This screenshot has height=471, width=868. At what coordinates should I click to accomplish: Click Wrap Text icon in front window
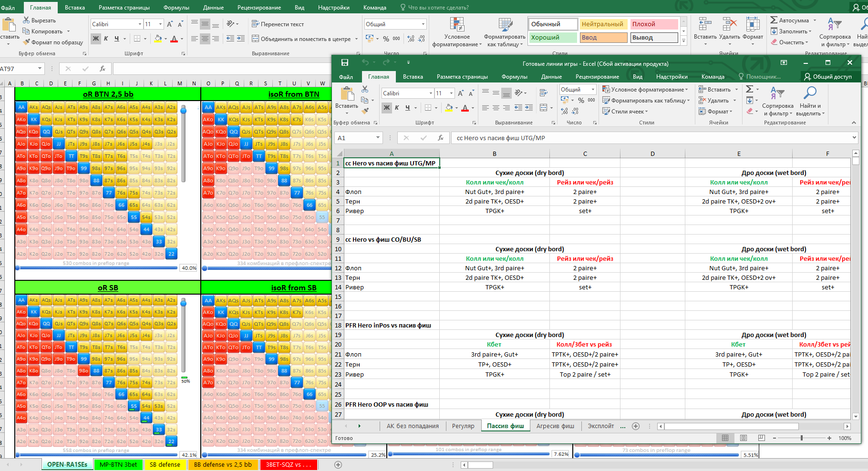point(543,93)
